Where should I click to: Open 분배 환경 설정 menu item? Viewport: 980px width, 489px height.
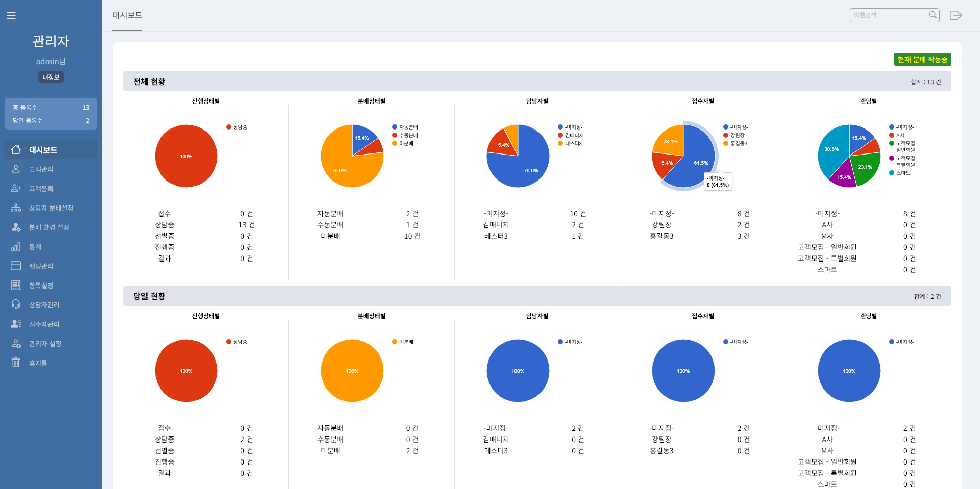(x=49, y=227)
